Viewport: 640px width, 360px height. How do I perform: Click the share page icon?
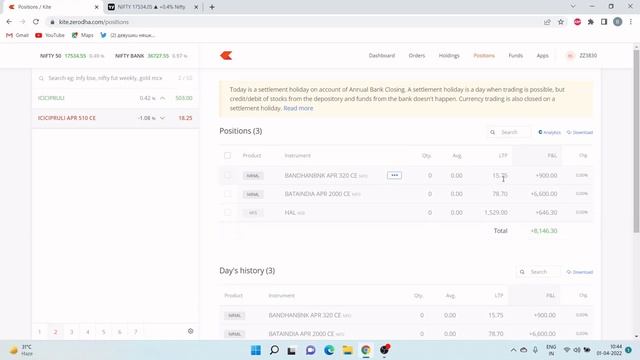pos(547,22)
